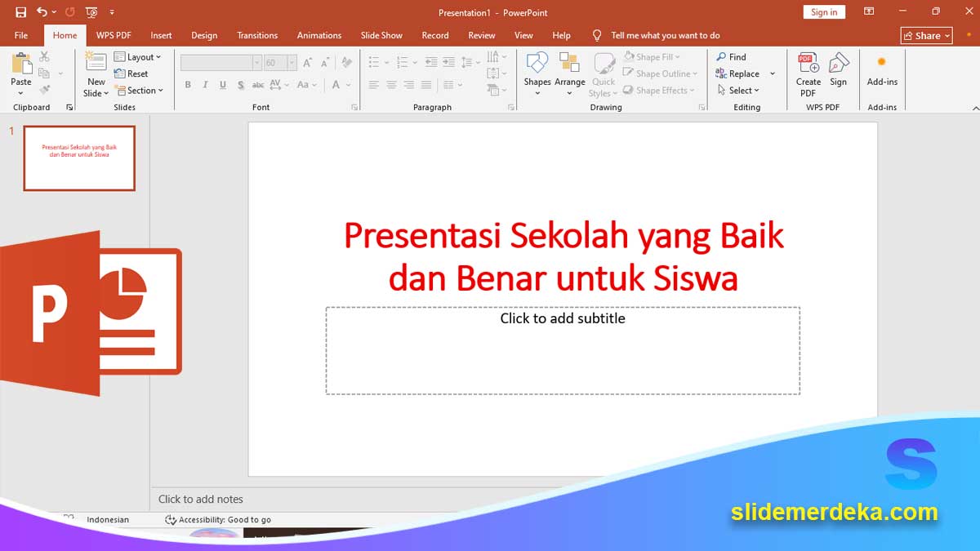Viewport: 980px width, 551px height.
Task: Toggle Italic formatting
Action: coord(205,85)
